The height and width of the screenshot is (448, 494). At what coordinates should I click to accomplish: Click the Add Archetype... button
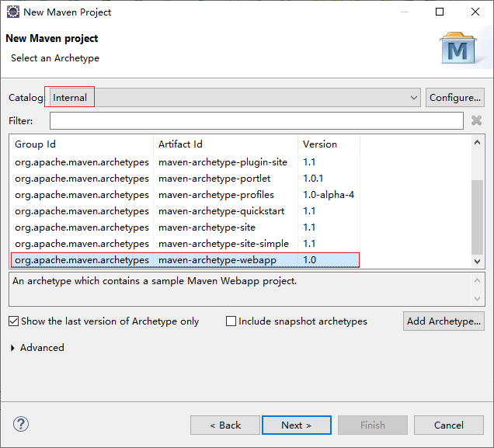click(444, 321)
